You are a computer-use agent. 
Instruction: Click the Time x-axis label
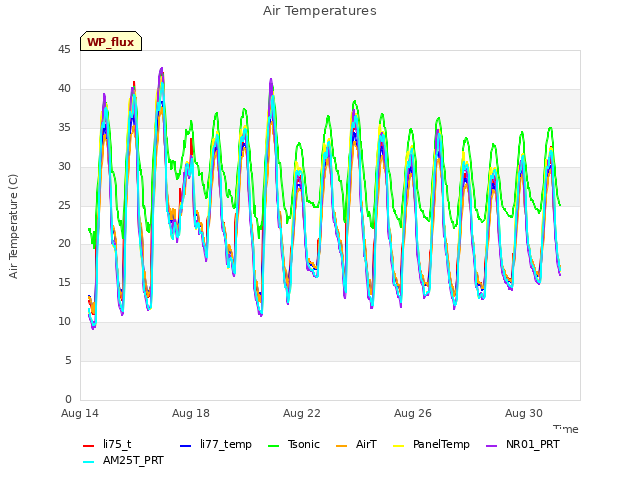[x=566, y=429]
